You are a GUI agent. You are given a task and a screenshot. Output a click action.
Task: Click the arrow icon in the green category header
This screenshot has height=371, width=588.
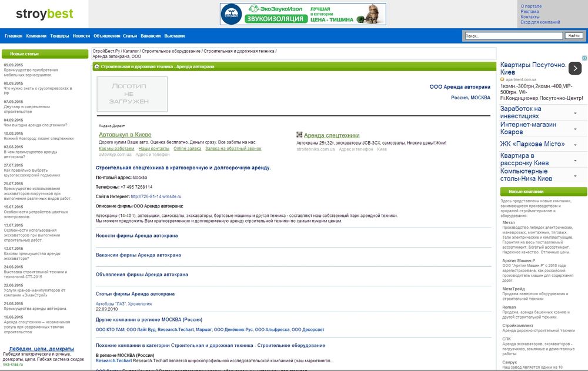pos(97,66)
